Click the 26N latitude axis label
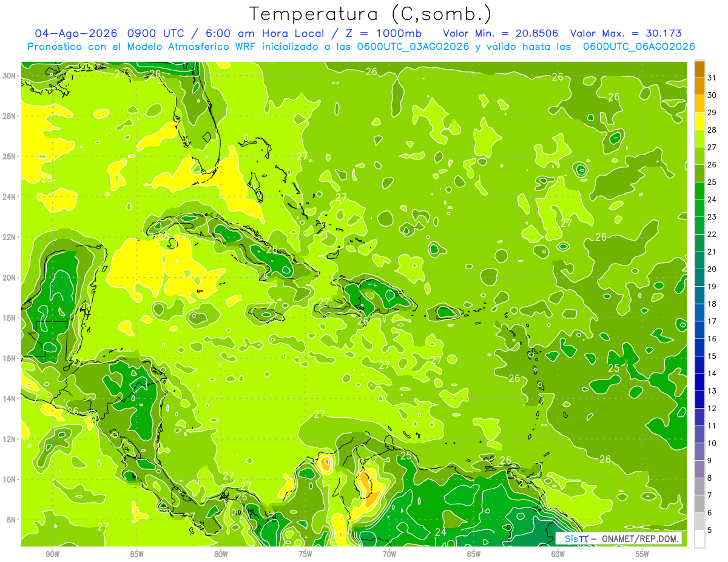 pyautogui.click(x=10, y=156)
